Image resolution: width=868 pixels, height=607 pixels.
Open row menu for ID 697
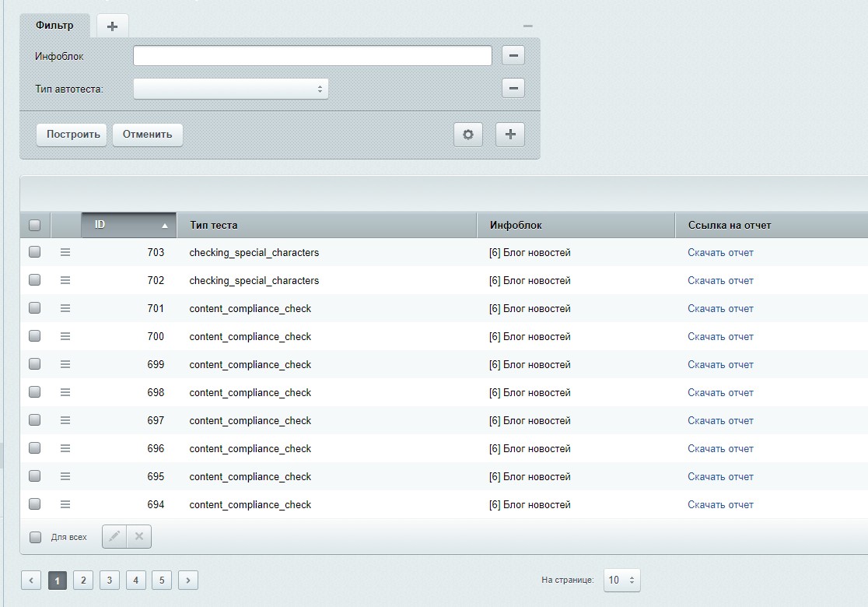(x=65, y=420)
